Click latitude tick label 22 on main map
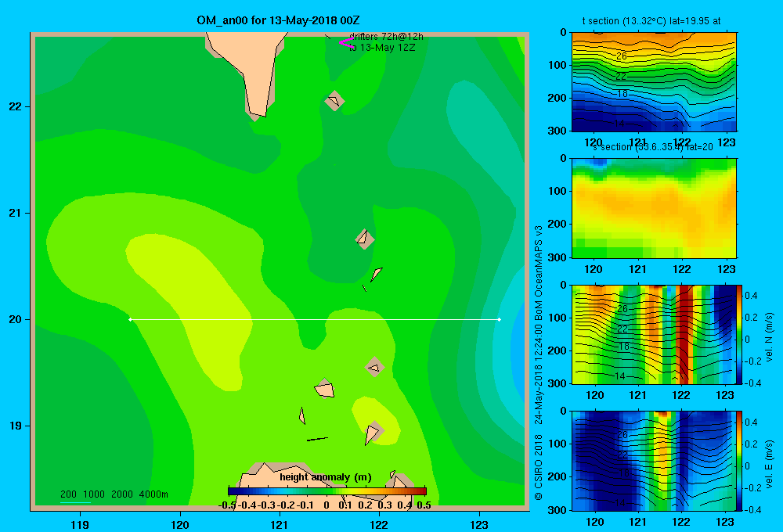Viewport: 783px width, 532px height. pos(16,106)
